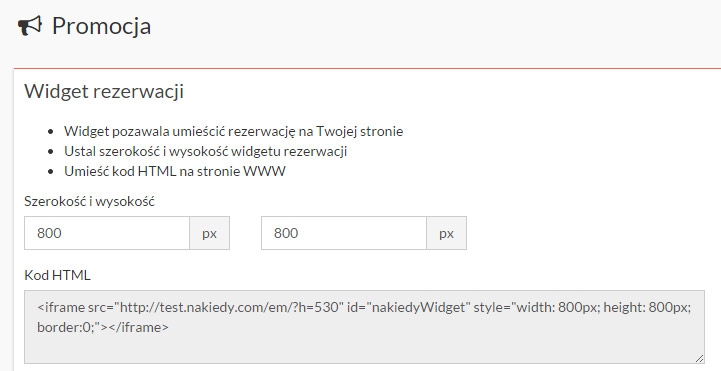The height and width of the screenshot is (371, 721).
Task: Click the Kod HTML label
Action: (57, 275)
